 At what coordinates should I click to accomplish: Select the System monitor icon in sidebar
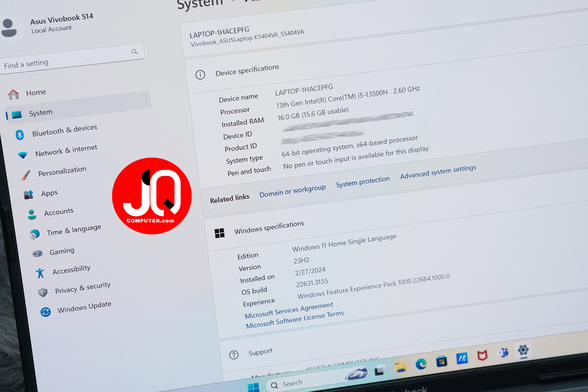click(x=17, y=115)
